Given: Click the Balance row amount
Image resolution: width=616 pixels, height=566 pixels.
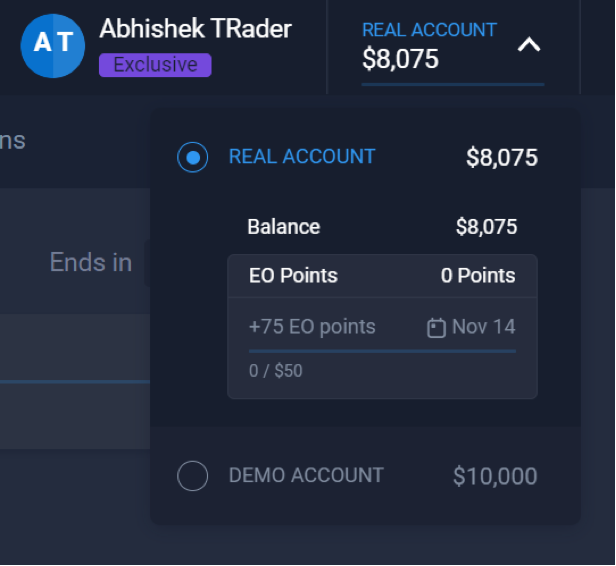Looking at the screenshot, I should pos(486,227).
